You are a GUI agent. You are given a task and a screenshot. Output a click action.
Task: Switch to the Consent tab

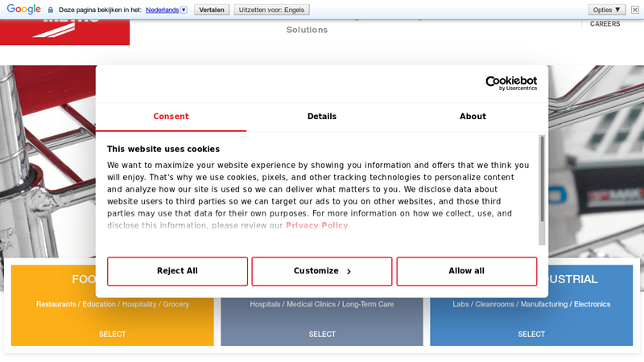171,117
